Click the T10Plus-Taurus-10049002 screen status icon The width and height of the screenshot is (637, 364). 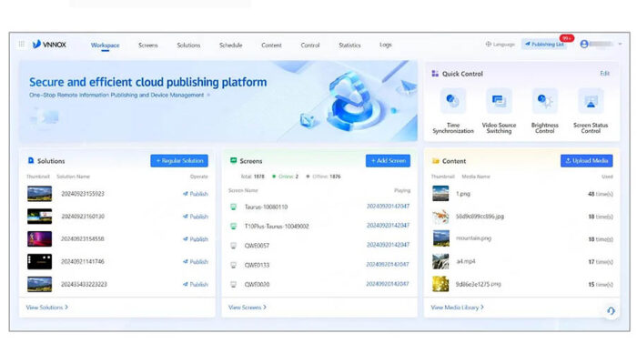click(x=234, y=227)
